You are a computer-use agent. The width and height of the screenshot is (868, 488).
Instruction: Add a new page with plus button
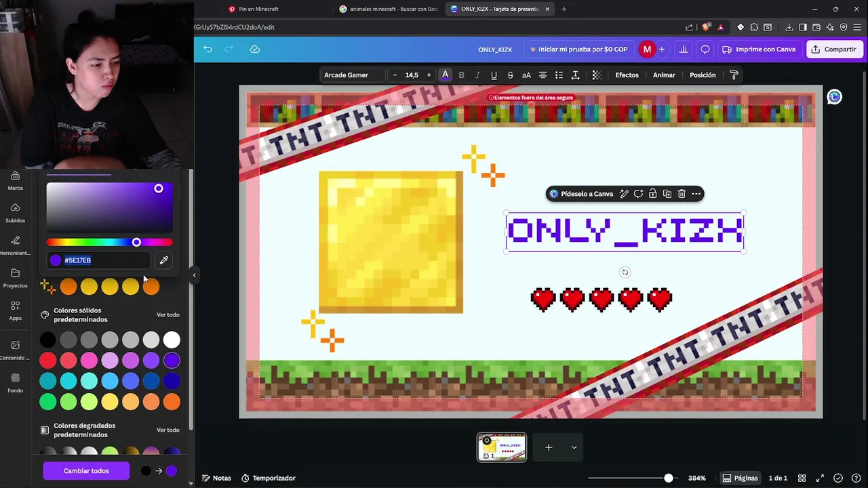pos(549,447)
